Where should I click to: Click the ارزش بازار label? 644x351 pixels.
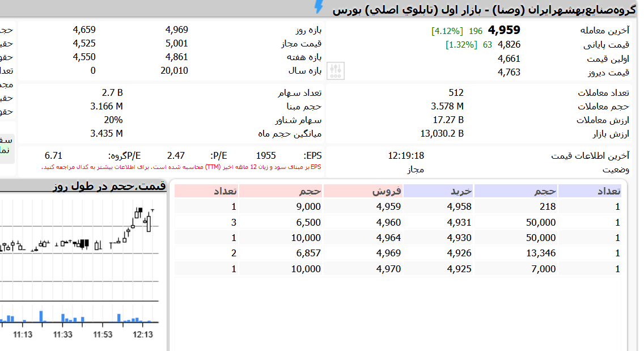click(x=611, y=134)
